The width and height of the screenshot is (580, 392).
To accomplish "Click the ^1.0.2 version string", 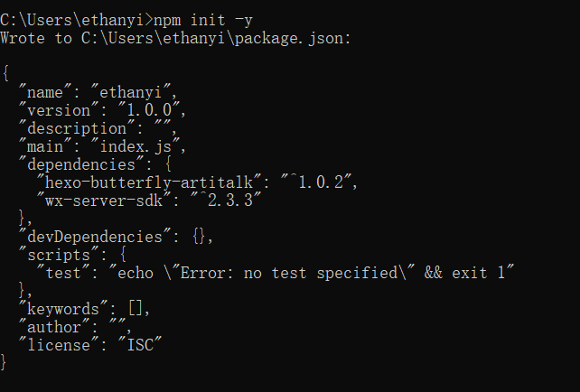I will (x=316, y=182).
